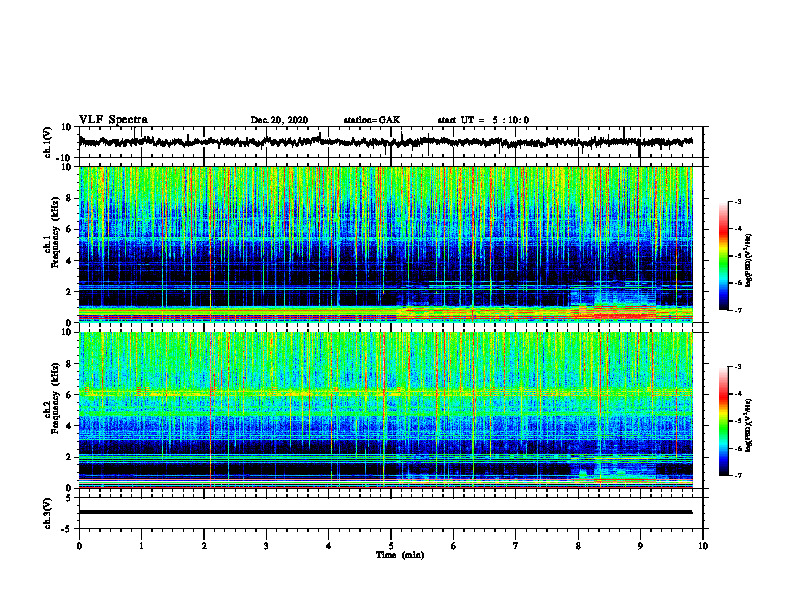This screenshot has height=612, width=792.
Task: Click time axis tick label "7"
Action: coord(516,546)
